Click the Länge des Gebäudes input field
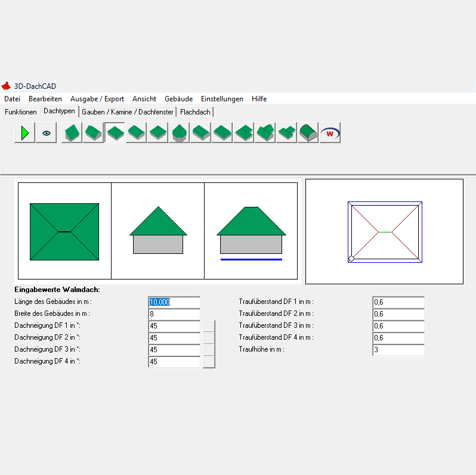Viewport: 476px width, 475px height. coord(174,302)
